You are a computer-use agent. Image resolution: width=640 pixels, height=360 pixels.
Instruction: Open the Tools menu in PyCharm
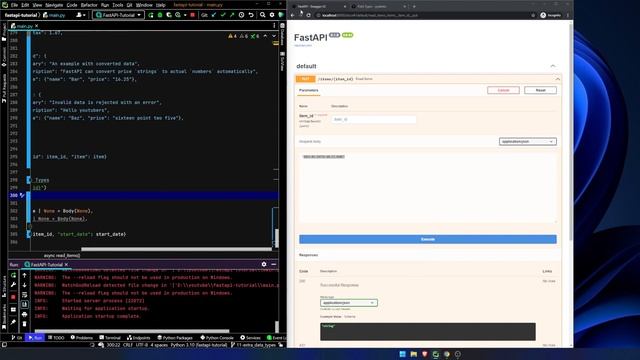118,5
